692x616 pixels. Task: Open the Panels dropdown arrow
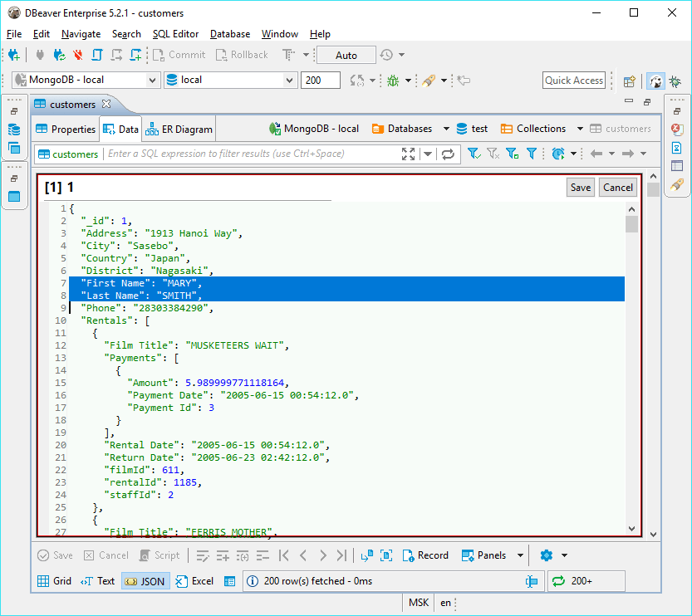point(521,555)
